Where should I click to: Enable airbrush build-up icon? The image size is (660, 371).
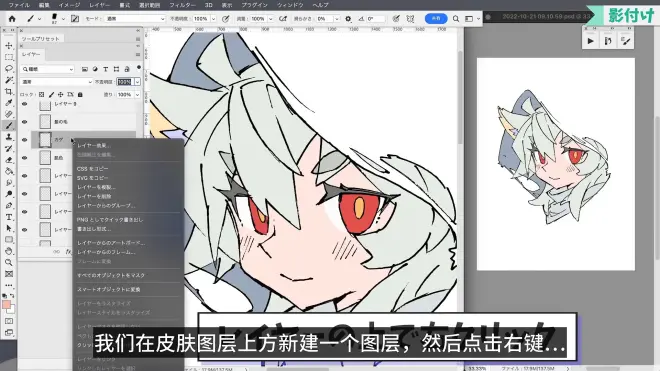tap(283, 19)
